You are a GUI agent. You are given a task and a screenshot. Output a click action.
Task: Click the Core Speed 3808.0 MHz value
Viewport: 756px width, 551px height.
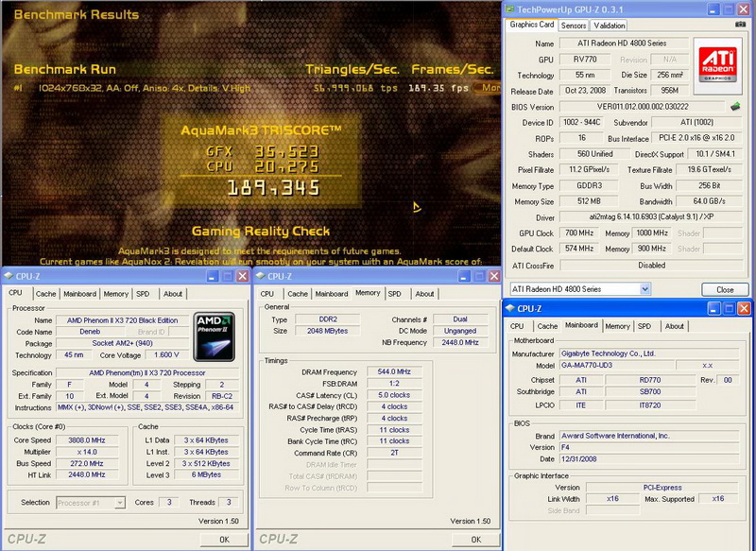tap(87, 439)
